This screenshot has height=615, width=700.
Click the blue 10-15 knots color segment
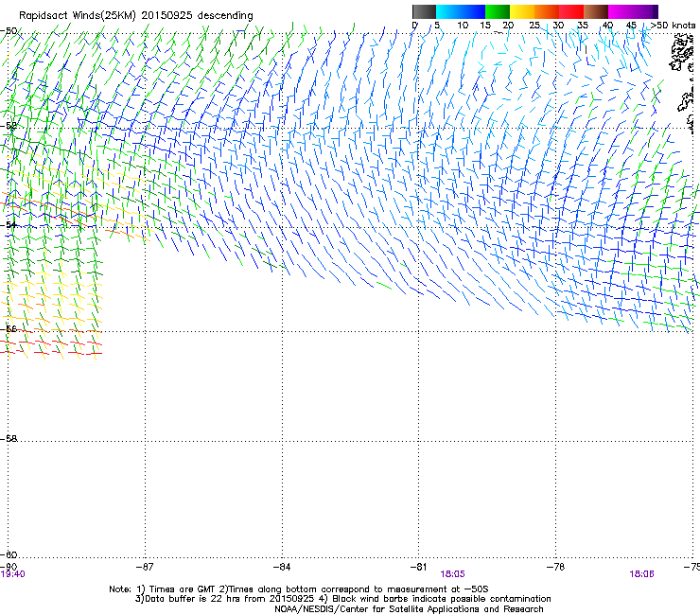[x=473, y=11]
